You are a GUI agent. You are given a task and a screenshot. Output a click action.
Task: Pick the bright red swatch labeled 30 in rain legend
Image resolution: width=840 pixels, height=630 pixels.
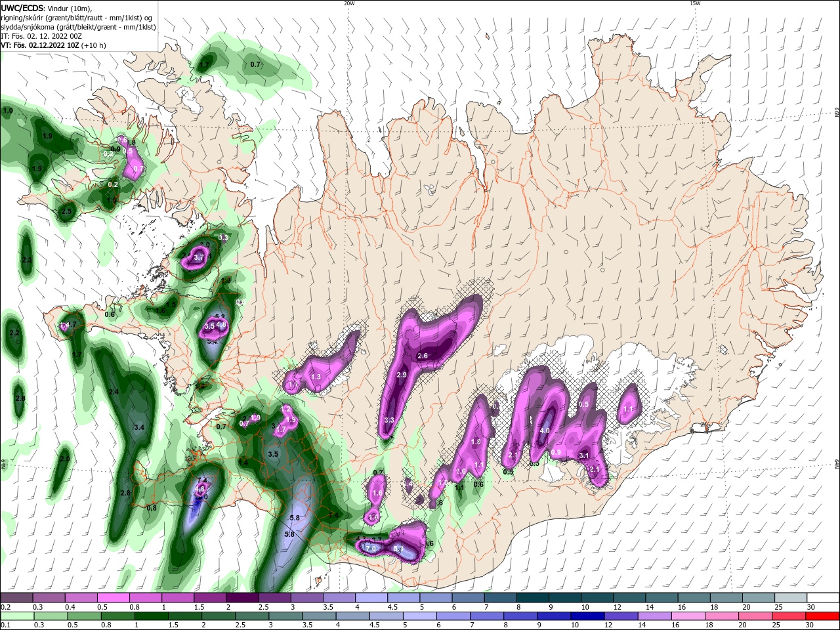click(x=822, y=616)
